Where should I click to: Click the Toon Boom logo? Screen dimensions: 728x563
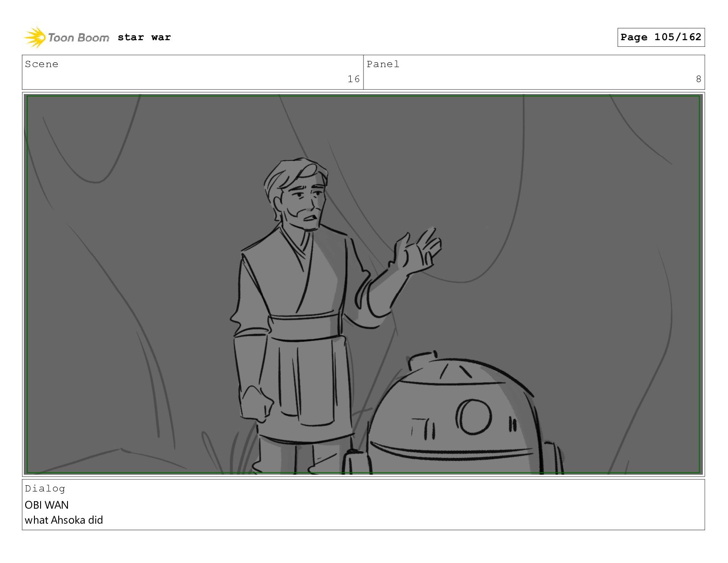click(x=66, y=37)
